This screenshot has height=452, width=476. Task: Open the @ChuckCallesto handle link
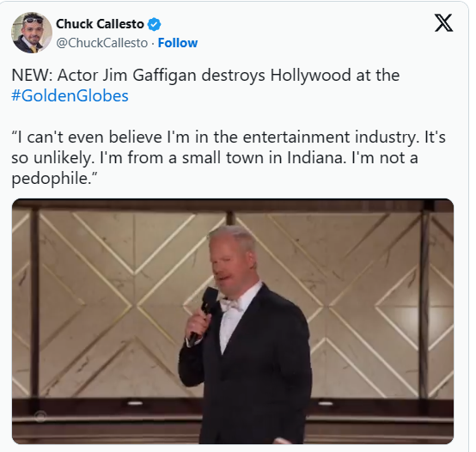pyautogui.click(x=102, y=43)
